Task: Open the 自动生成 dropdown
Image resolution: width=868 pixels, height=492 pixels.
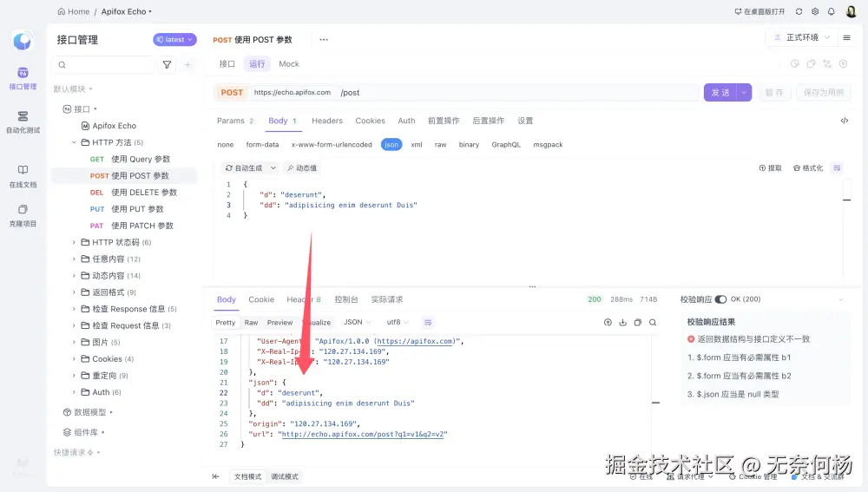Action: pyautogui.click(x=250, y=167)
